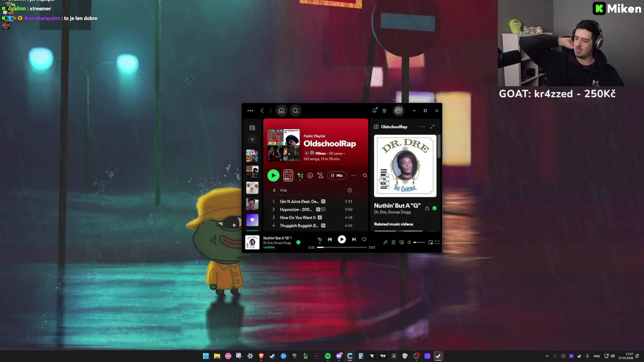Open Related music videos section

pos(393,224)
